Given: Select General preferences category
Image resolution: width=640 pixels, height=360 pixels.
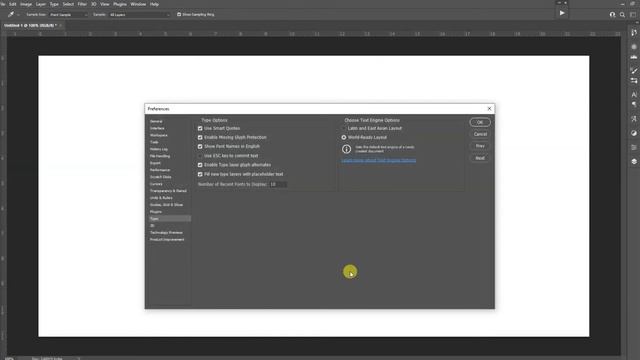Looking at the screenshot, I should [x=156, y=121].
